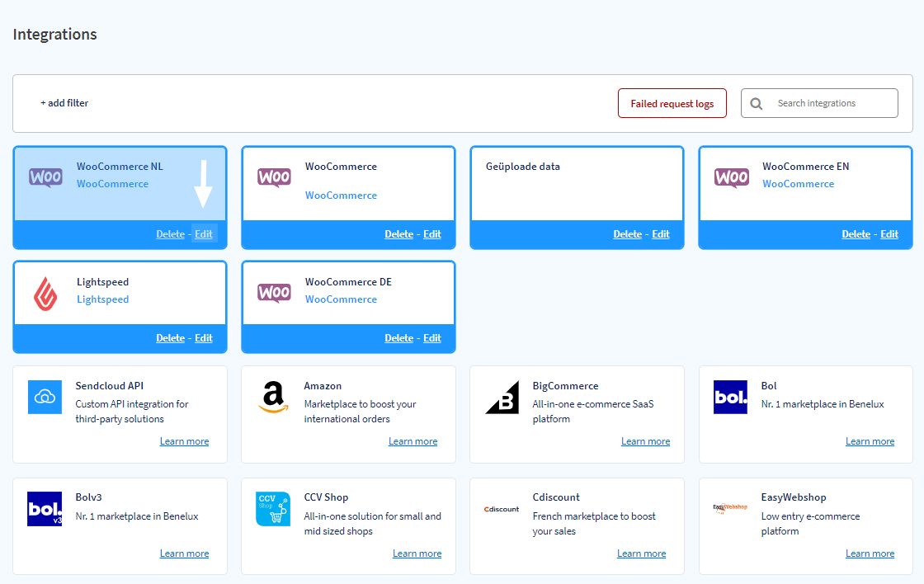Click the Bol logo icon
This screenshot has height=584, width=924.
(x=730, y=398)
